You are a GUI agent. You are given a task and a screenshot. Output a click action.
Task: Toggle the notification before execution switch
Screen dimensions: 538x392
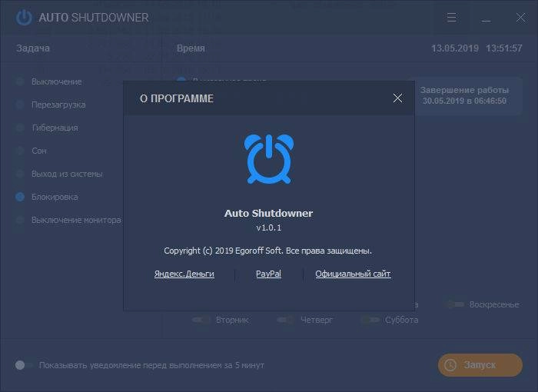pyautogui.click(x=24, y=365)
